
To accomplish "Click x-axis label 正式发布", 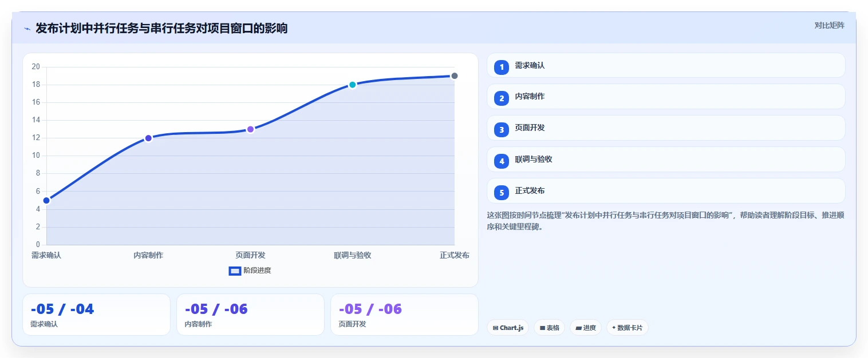I will click(455, 255).
